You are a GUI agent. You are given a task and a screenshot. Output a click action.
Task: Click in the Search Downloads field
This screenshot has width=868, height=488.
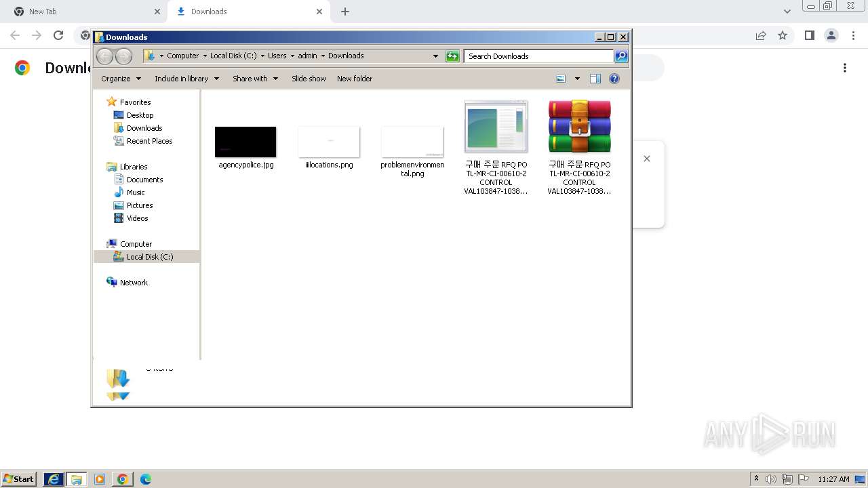539,56
